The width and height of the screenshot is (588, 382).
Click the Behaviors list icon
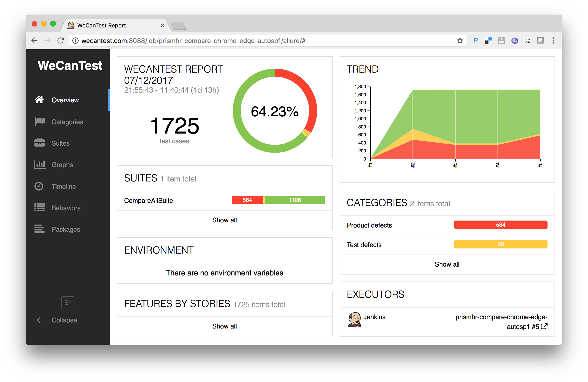[x=40, y=208]
